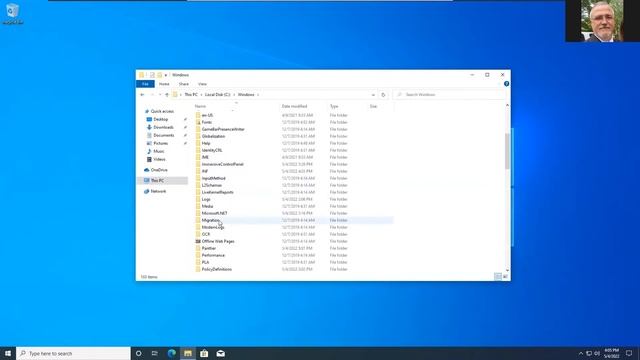Sort by the Date modified column header
This screenshot has height=360, width=640.
[294, 107]
